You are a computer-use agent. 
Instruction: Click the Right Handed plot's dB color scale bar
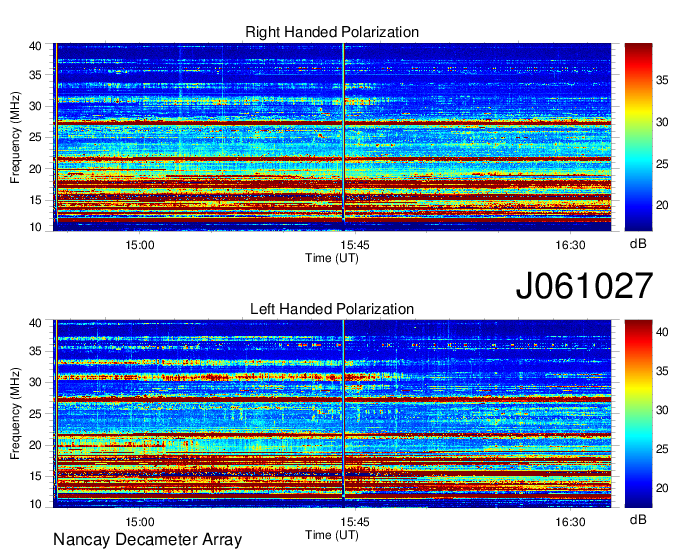tap(638, 137)
